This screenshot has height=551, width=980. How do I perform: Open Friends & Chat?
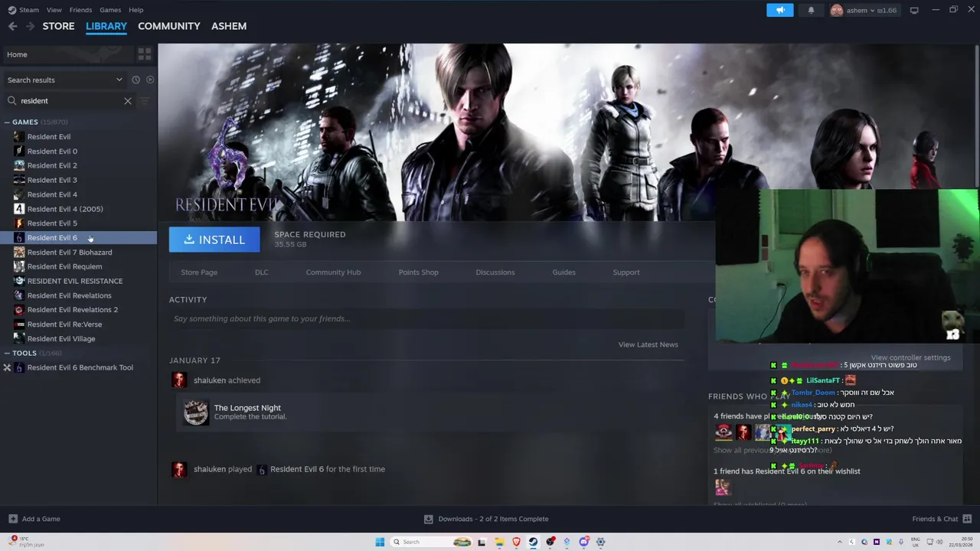pos(942,519)
